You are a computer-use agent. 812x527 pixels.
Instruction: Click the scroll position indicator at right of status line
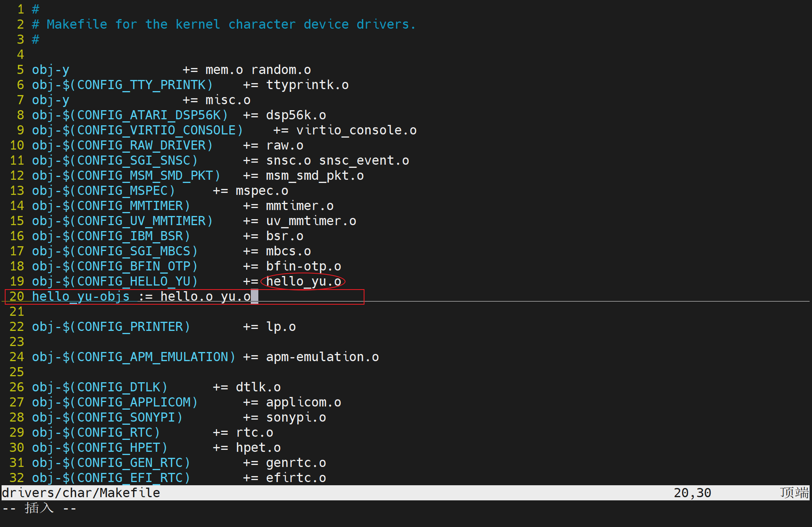click(794, 493)
